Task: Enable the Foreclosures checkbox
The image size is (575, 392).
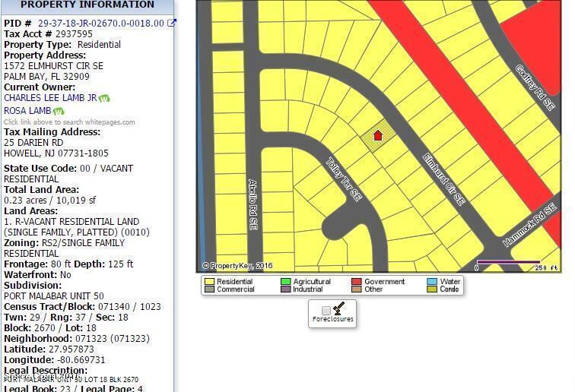Action: pyautogui.click(x=326, y=311)
